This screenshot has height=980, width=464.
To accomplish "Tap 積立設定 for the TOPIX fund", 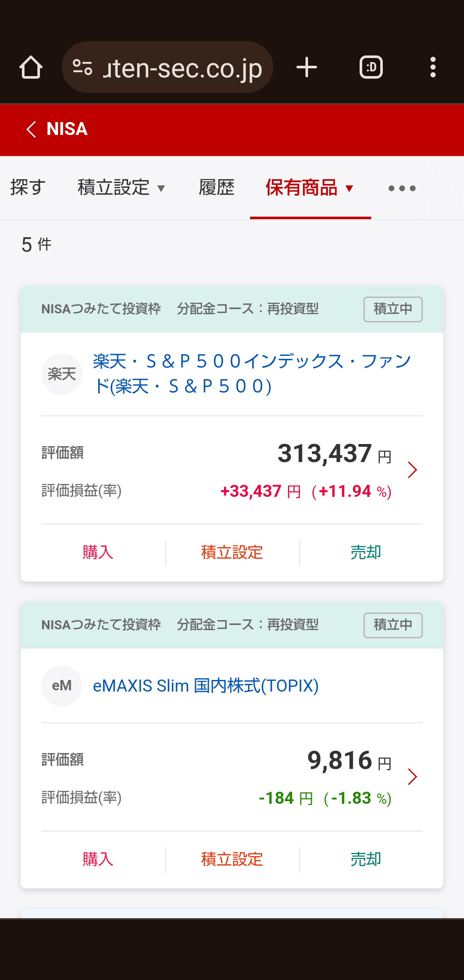I will pos(232,859).
